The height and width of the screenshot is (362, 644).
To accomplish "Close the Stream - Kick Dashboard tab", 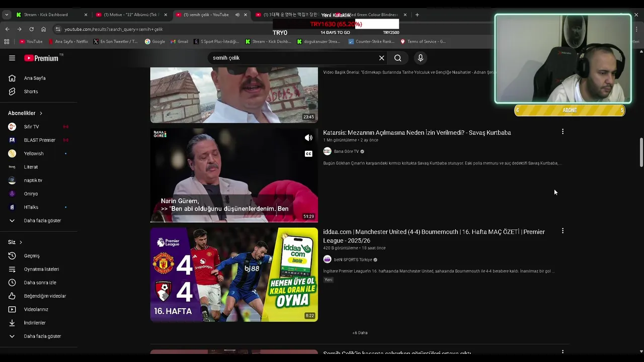I will tap(86, 15).
